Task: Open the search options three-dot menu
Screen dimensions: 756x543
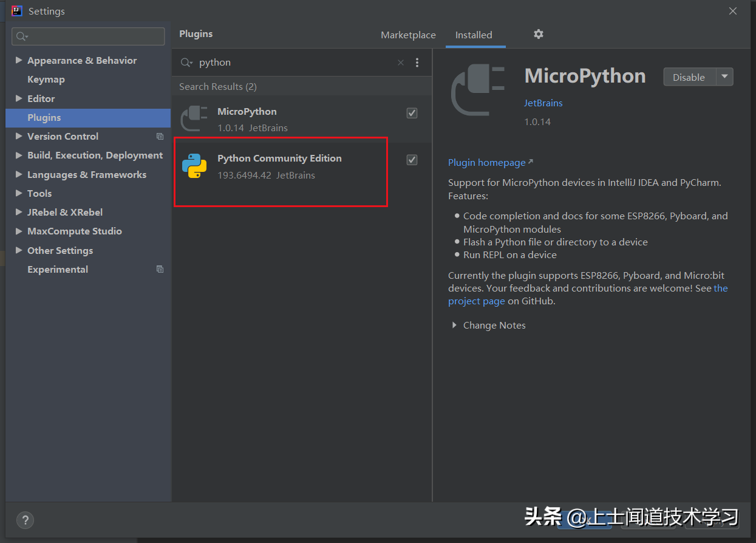Action: coord(417,63)
